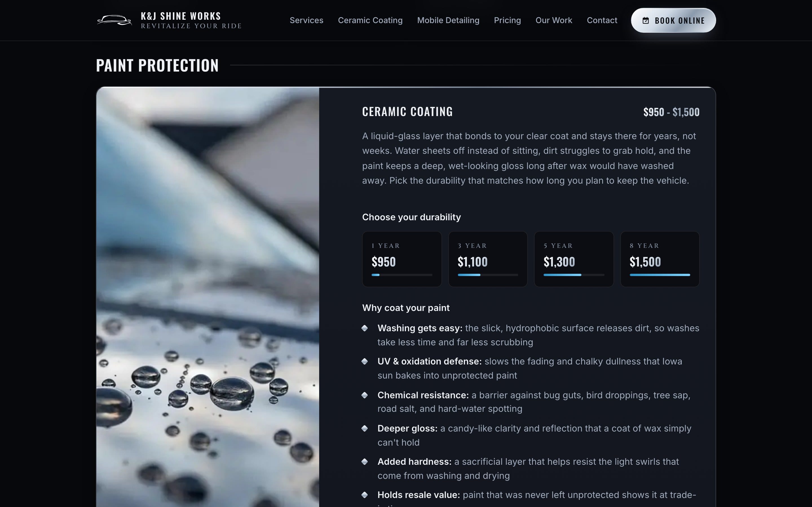
Task: Click the Book Online button
Action: pos(673,21)
